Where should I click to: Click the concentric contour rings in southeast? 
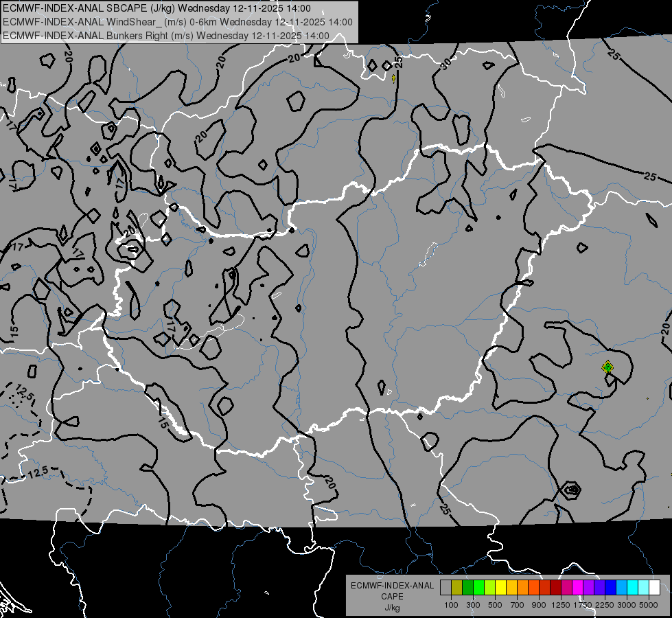[x=572, y=490]
